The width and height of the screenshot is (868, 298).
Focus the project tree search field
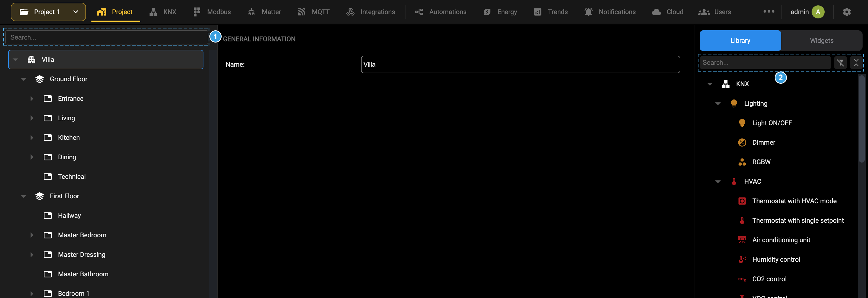tap(107, 37)
